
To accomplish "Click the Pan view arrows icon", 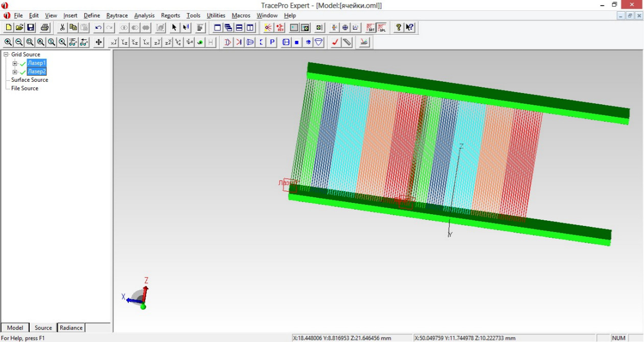I will tap(98, 42).
